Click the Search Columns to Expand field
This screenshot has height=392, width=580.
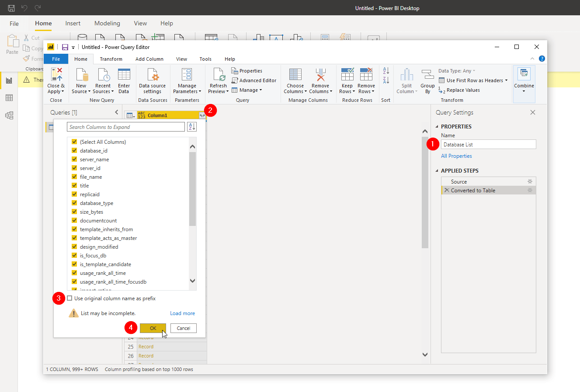tap(126, 127)
